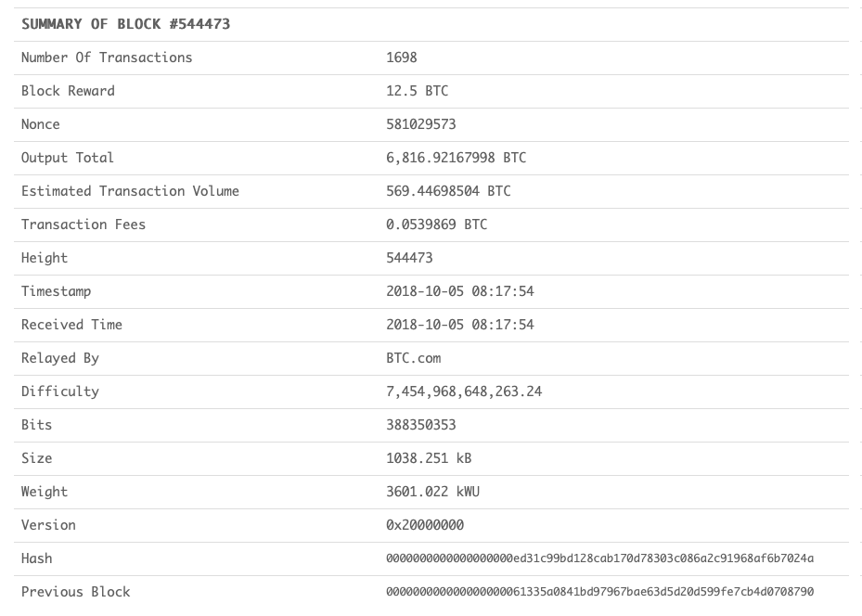The image size is (862, 616).
Task: Click the Block Reward value 12.5 BTC
Action: 417,91
